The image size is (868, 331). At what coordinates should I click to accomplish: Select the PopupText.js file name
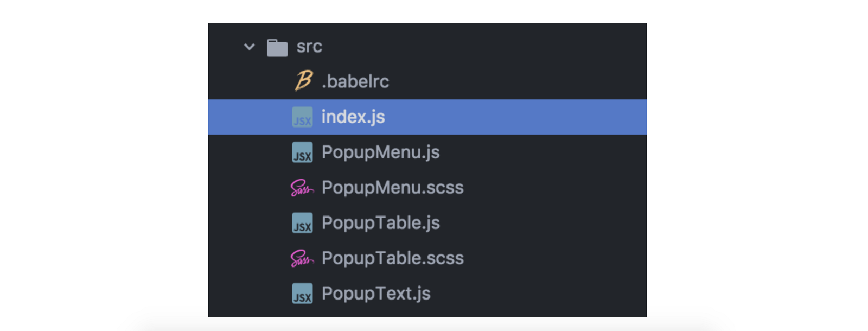[x=376, y=293]
